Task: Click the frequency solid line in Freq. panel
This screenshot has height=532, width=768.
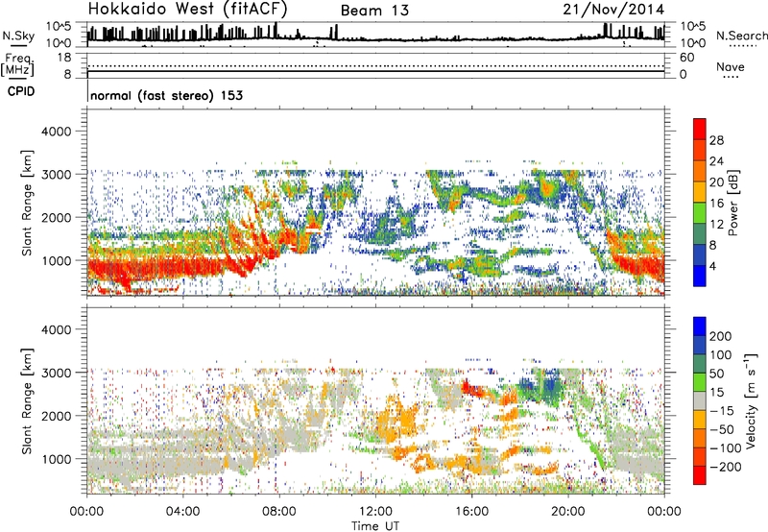Action: click(x=375, y=71)
